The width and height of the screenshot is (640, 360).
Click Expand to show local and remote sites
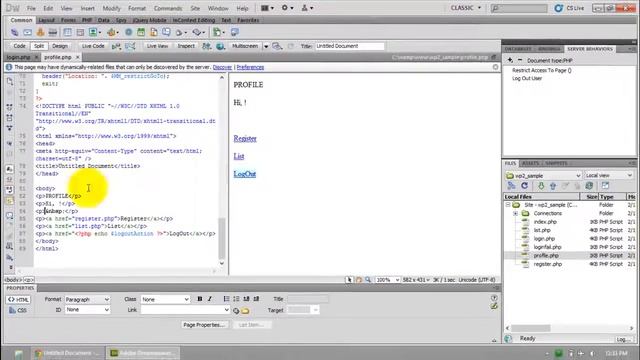[x=605, y=186]
